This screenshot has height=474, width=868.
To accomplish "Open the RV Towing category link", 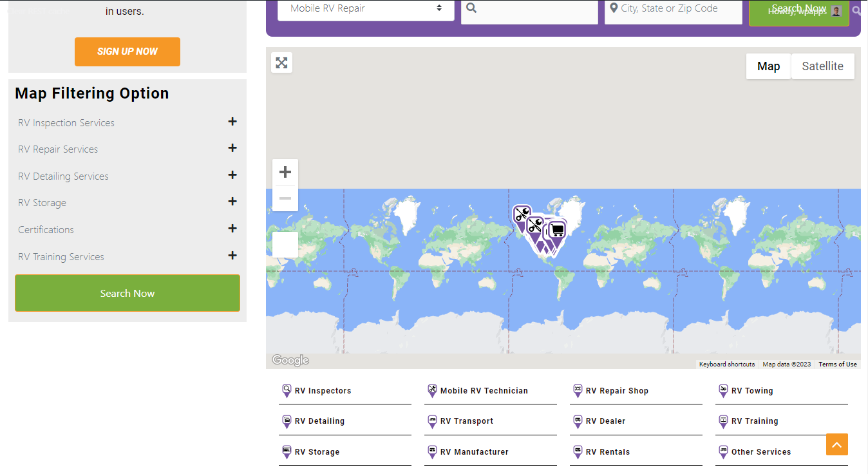I will (x=751, y=391).
